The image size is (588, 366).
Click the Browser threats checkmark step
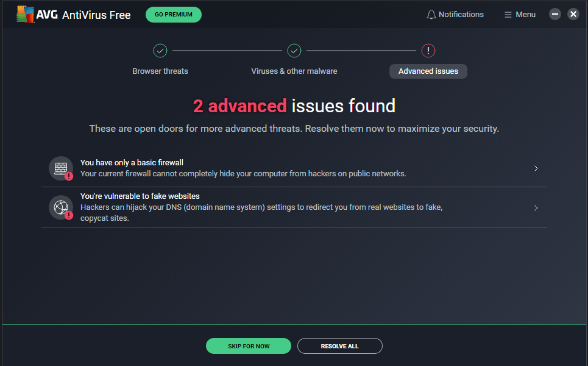pos(160,50)
